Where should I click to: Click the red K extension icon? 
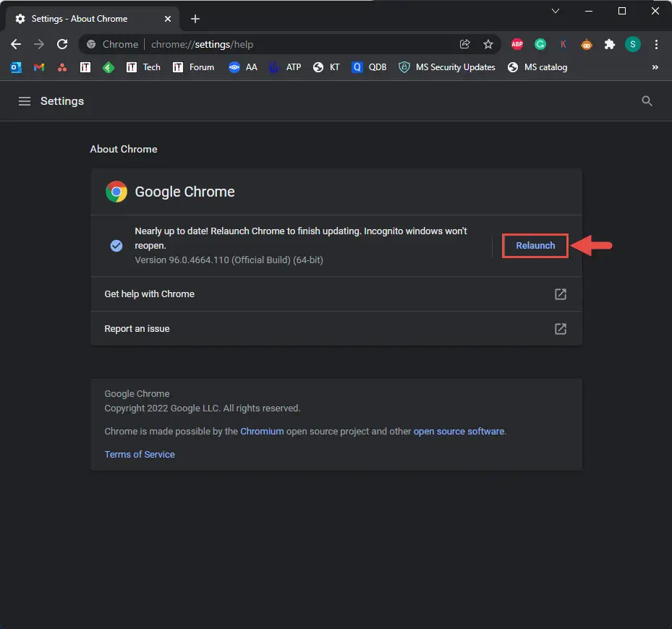coord(563,44)
